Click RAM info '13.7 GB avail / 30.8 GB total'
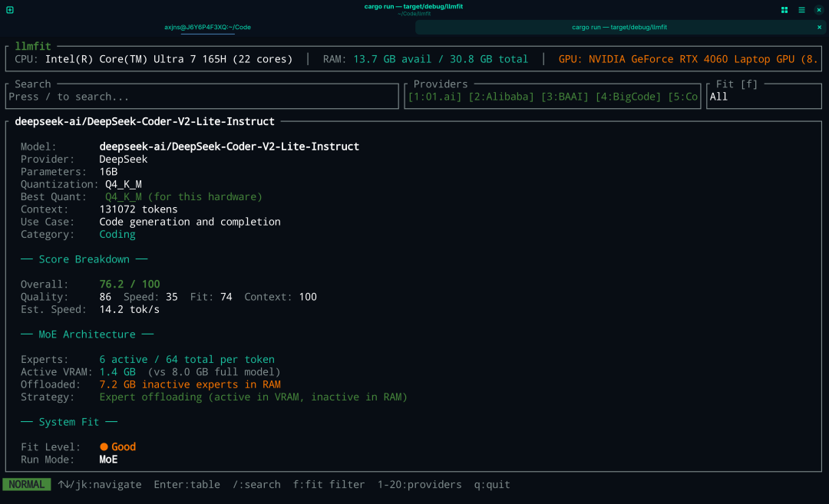Image resolution: width=829 pixels, height=504 pixels. point(441,59)
